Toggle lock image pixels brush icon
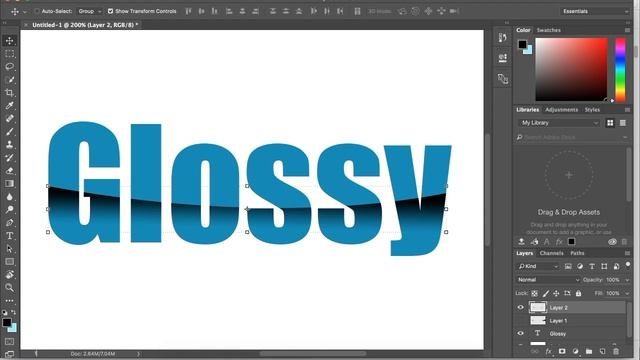 tap(546, 293)
